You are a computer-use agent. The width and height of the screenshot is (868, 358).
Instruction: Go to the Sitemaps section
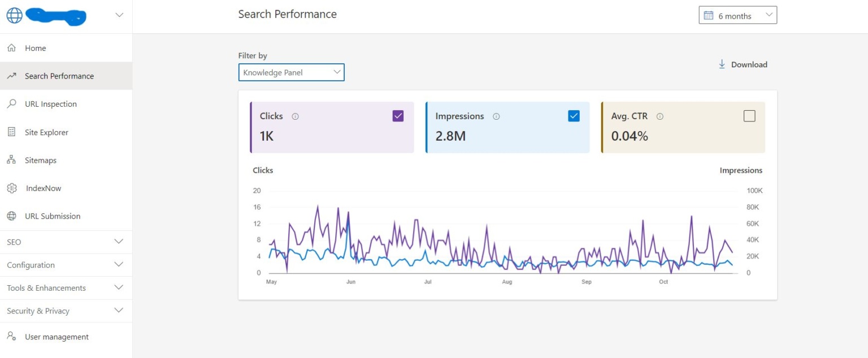(40, 160)
